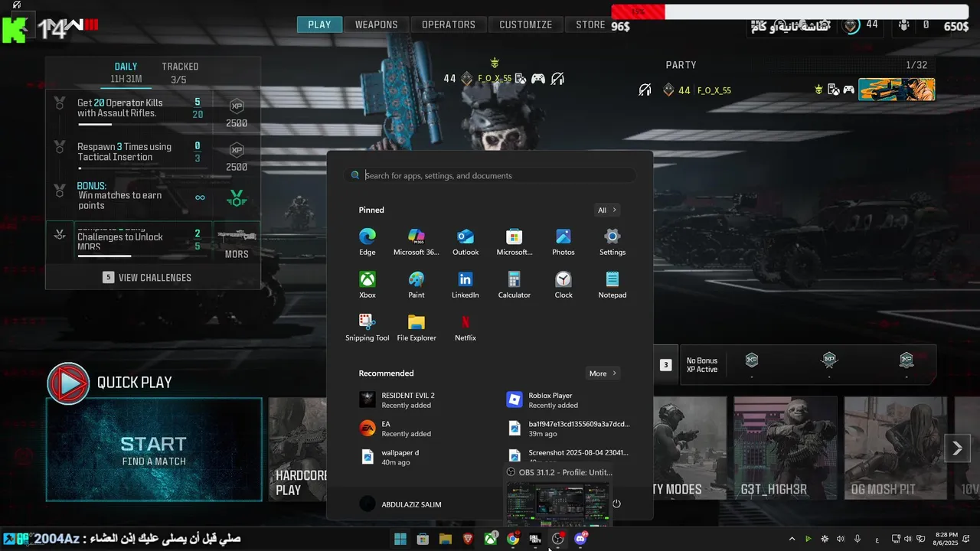The image size is (980, 551).
Task: Open Microsoft Store pinned tile
Action: 514,242
